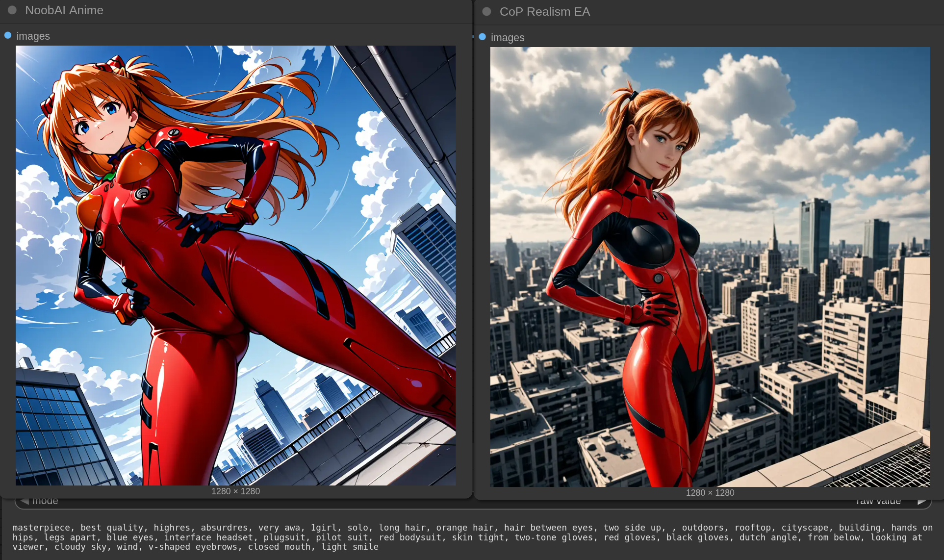Open the realistic style preview image
The height and width of the screenshot is (560, 944).
point(710,267)
